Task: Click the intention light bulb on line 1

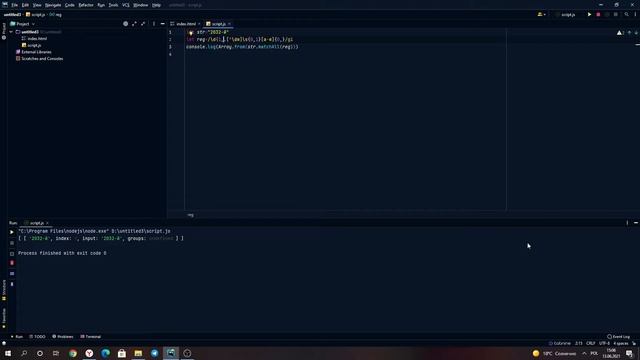Action: coord(190,32)
